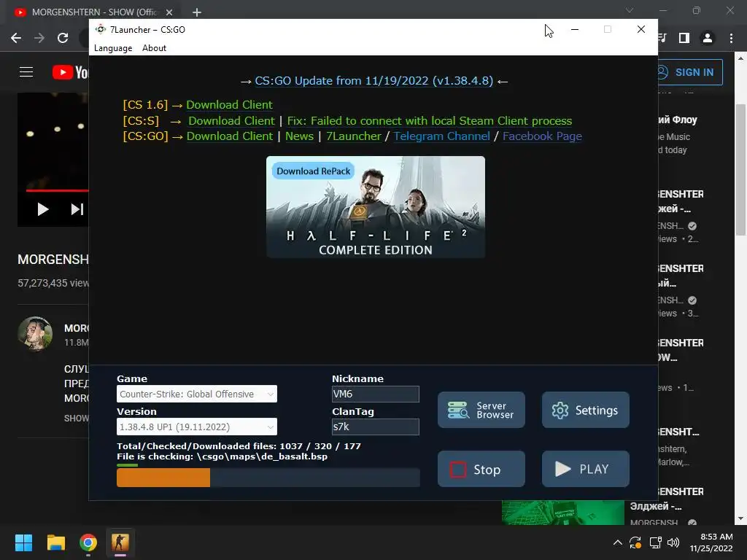Close the MORGENSHTERN Chrome tab
747x560 pixels.
pos(169,12)
